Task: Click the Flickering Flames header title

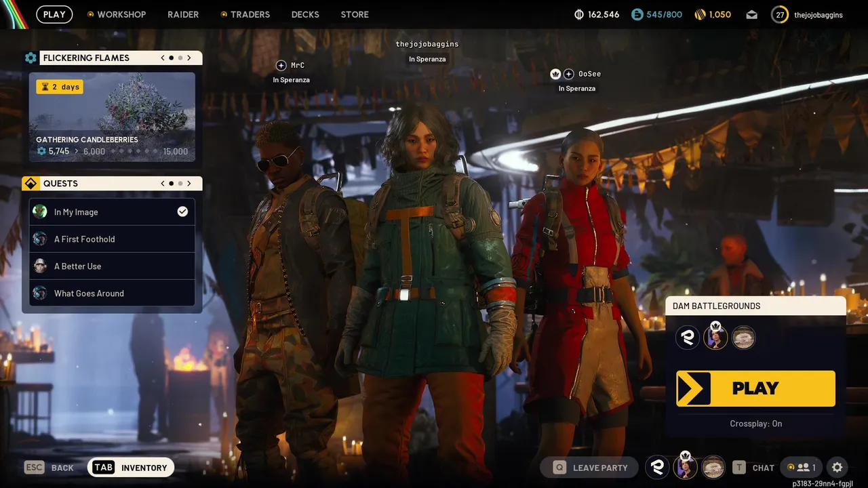Action: [86, 58]
